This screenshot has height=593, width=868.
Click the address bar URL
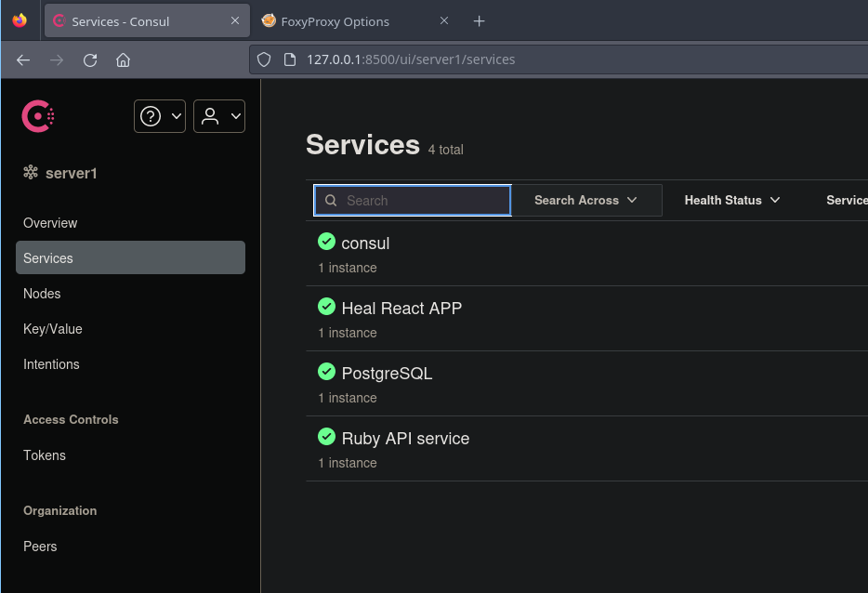411,59
